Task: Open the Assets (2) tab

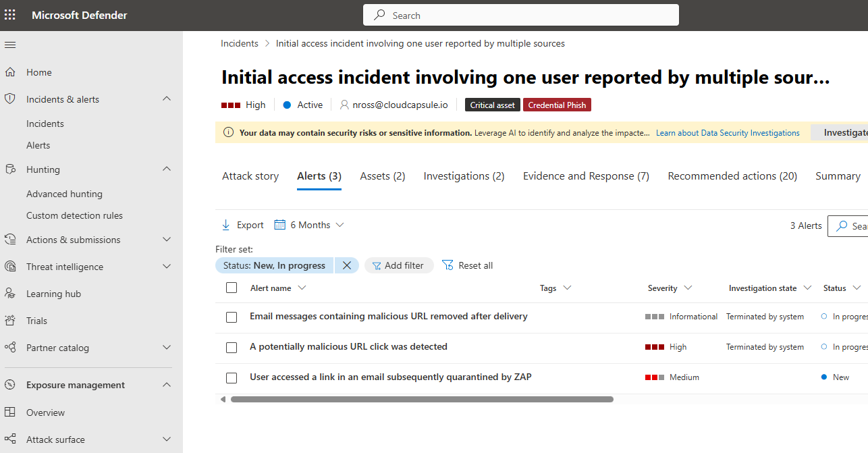Action: (383, 176)
